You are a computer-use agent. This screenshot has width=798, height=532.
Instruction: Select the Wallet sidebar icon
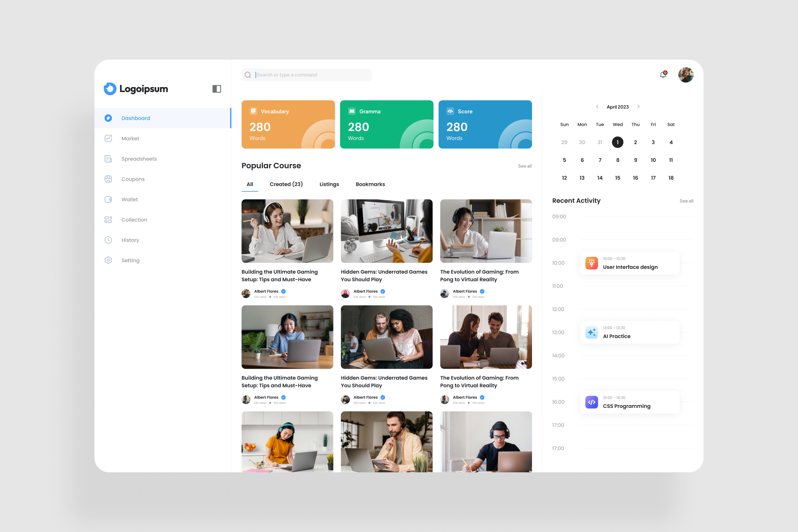(108, 199)
